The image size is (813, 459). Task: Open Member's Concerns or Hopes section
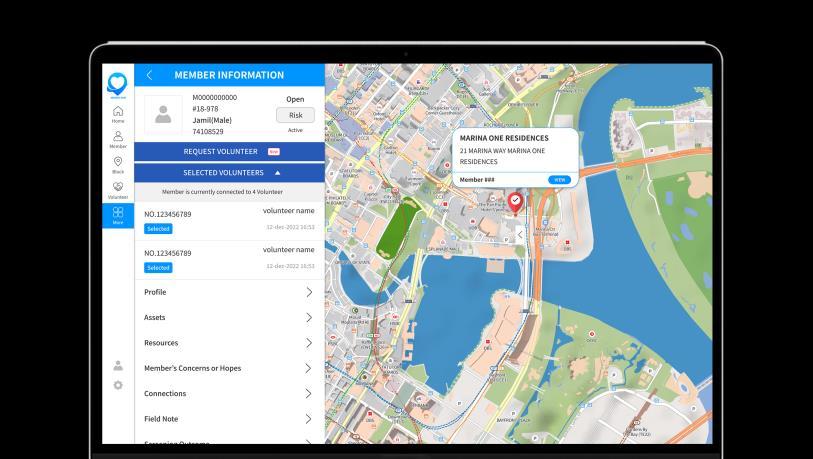point(229,368)
